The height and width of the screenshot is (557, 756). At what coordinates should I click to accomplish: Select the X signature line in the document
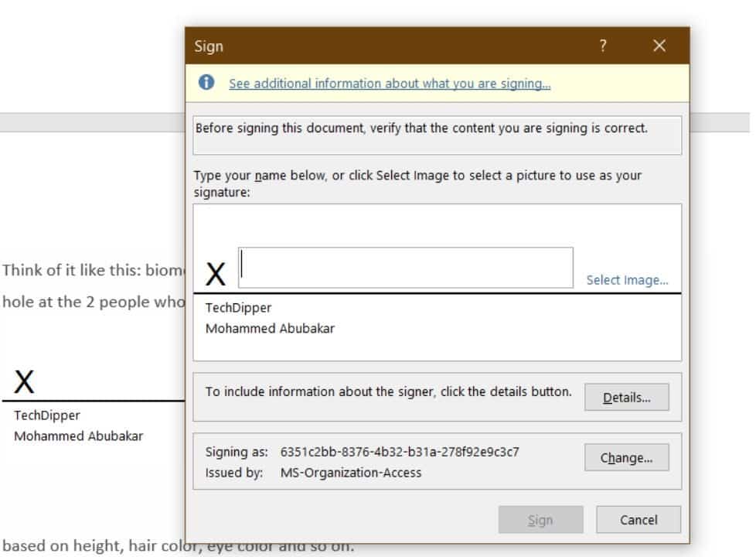(25, 382)
